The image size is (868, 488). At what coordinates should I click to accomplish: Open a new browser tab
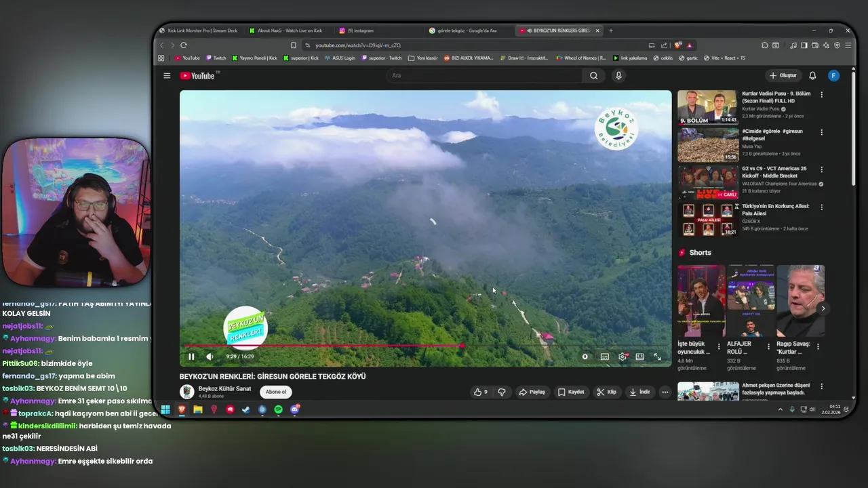[611, 30]
